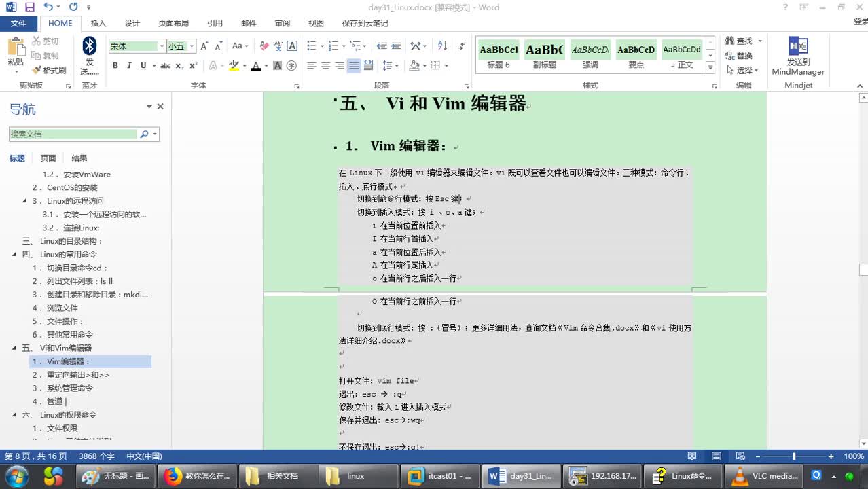Collapse the '四、Linux的常用命令' navigation heading
The image size is (868, 489).
tap(14, 254)
